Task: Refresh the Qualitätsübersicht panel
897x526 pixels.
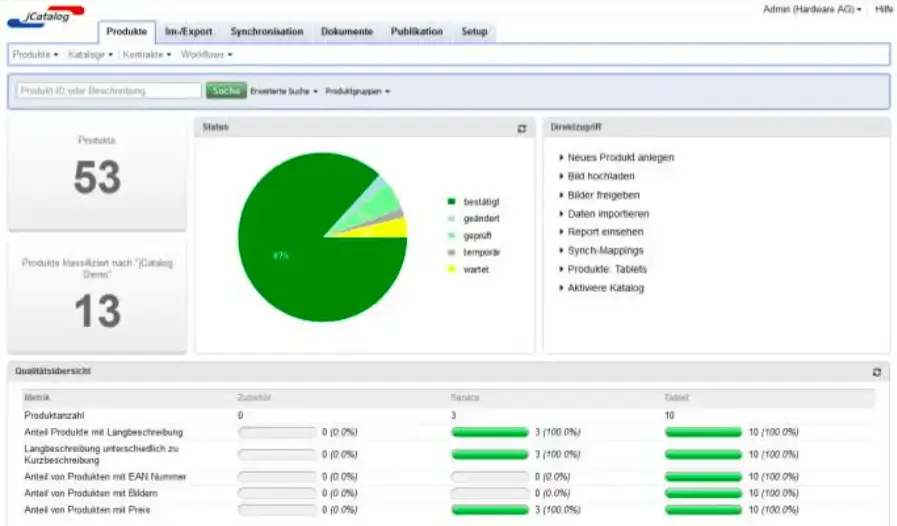Action: click(x=876, y=372)
